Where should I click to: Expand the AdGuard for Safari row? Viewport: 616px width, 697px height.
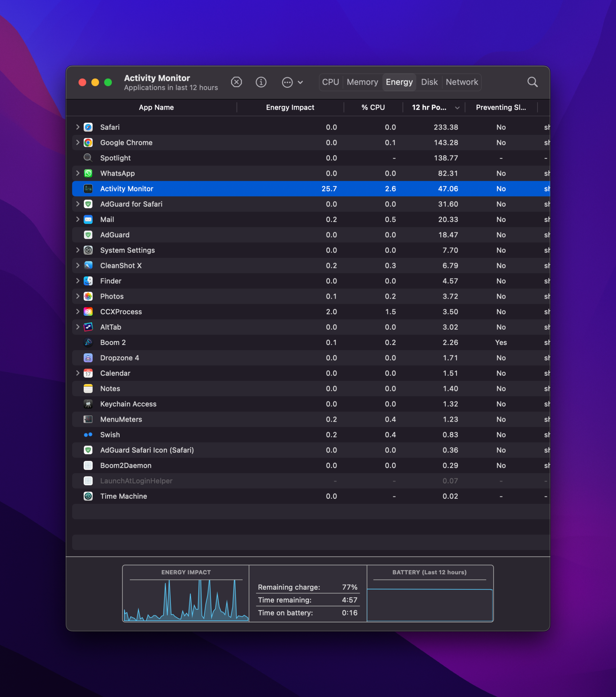pos(78,204)
